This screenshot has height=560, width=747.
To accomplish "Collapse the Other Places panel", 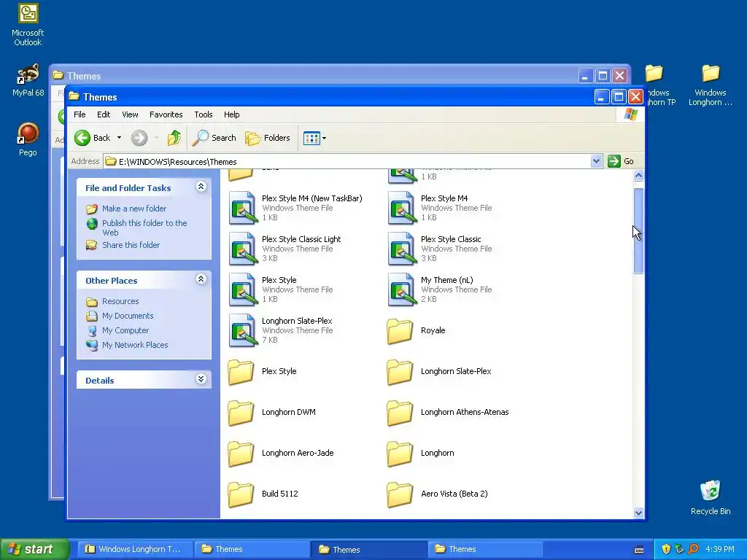I will (x=201, y=279).
